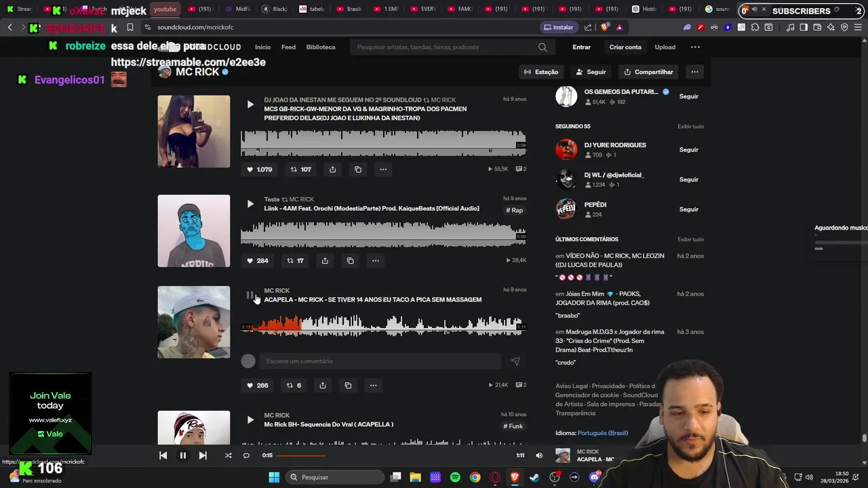Play Mc Rick BH- Sequencia Do Vral track
868x488 pixels.
[x=250, y=420]
